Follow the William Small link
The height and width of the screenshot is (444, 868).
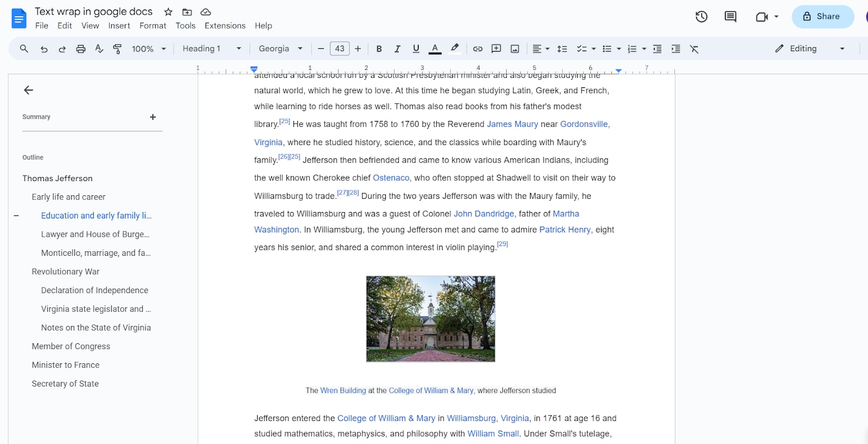point(493,434)
